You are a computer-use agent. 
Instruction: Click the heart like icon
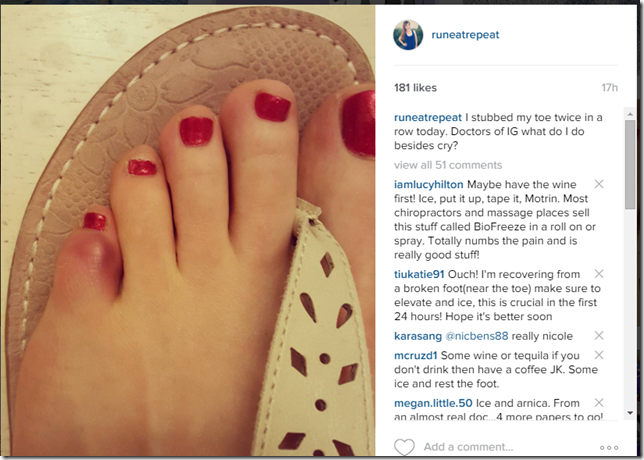[404, 447]
